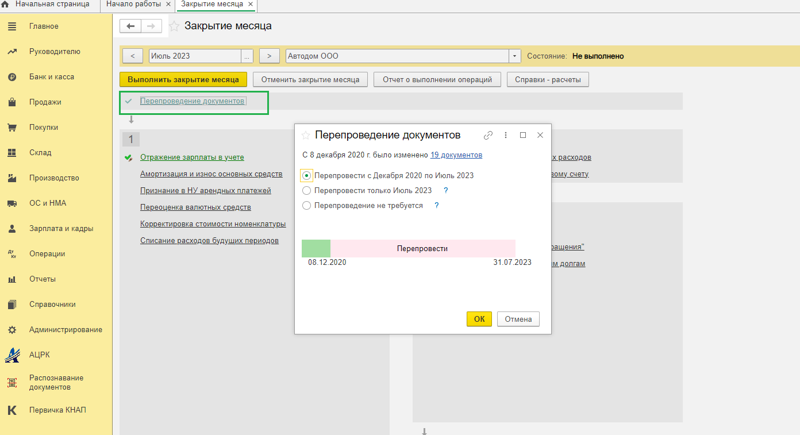Select Перепроведение не требуется option

[306, 206]
